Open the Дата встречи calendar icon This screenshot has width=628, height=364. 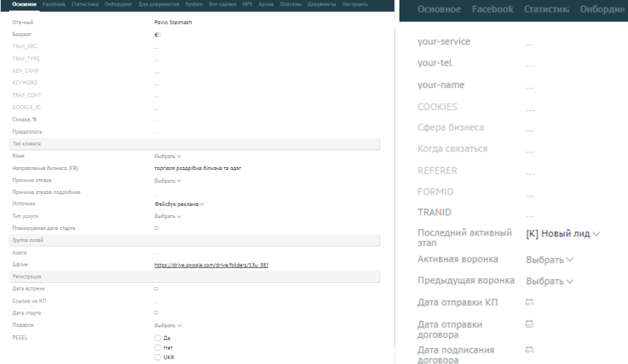(157, 289)
